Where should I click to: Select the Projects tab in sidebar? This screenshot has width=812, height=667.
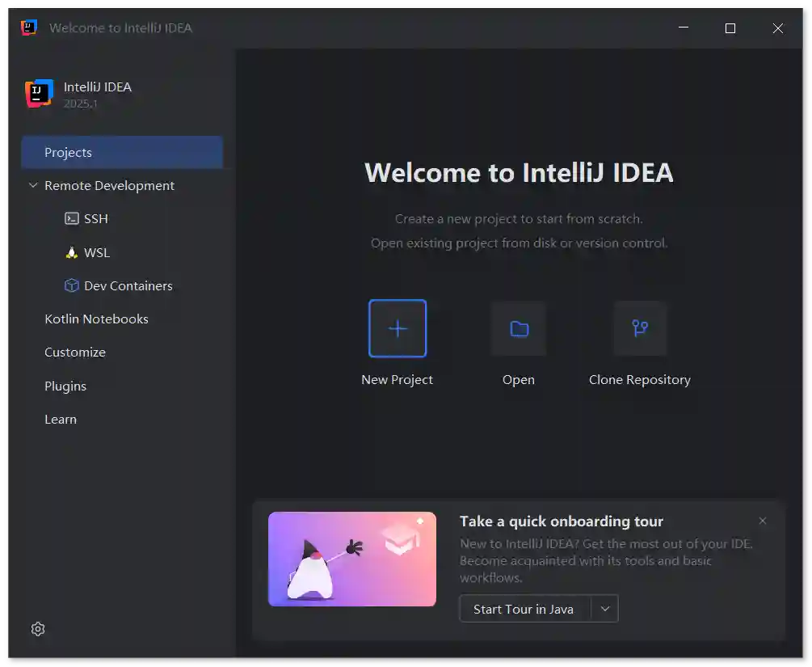[121, 153]
